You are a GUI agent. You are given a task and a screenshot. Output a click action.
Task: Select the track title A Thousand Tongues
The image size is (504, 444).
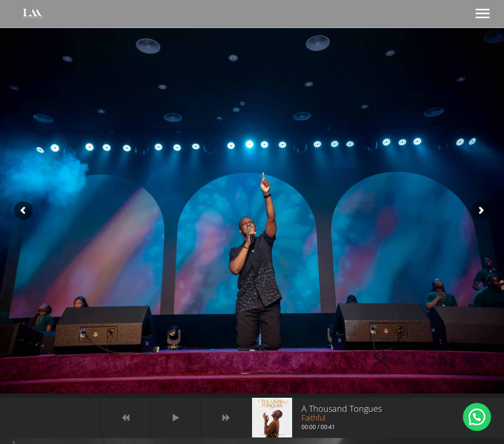[x=341, y=409]
